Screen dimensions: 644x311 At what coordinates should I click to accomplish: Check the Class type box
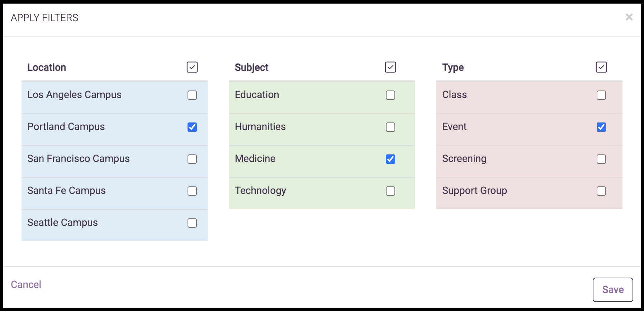pyautogui.click(x=601, y=95)
